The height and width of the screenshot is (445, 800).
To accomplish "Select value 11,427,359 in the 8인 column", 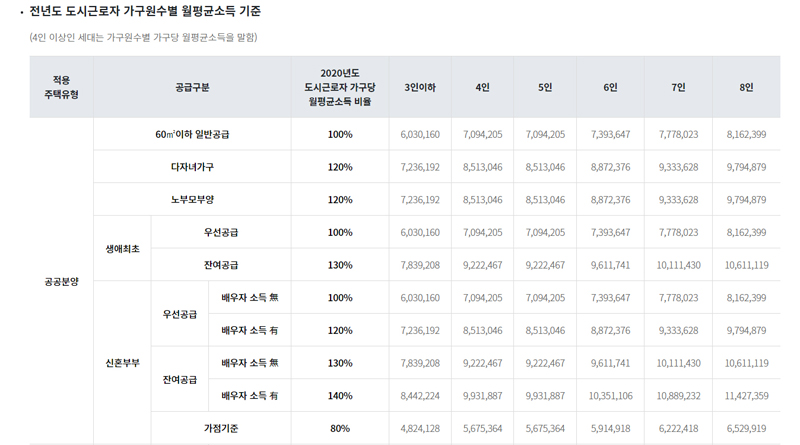I will tap(746, 395).
